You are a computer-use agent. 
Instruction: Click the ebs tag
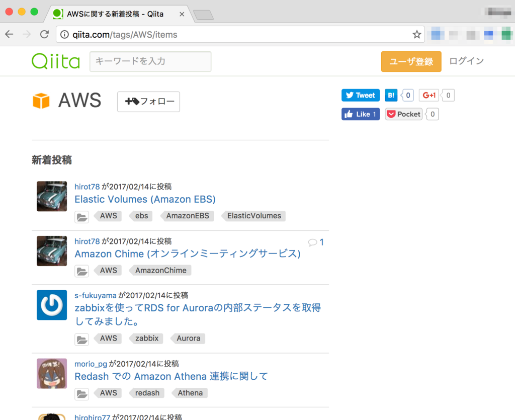(141, 216)
